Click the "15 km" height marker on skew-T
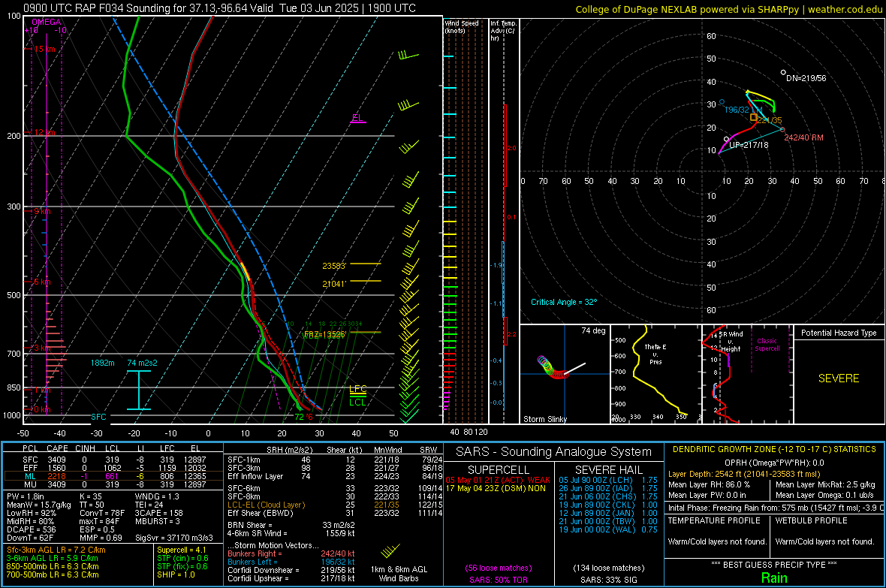 click(x=44, y=50)
